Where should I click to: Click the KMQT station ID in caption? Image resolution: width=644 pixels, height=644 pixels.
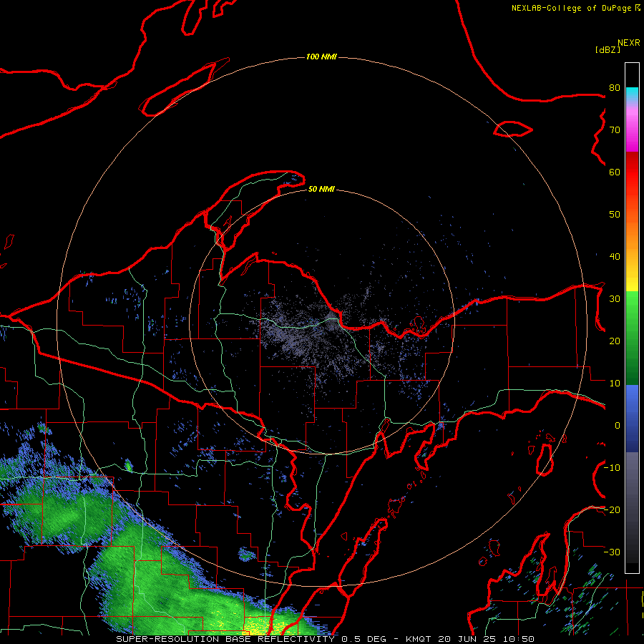[x=419, y=639]
